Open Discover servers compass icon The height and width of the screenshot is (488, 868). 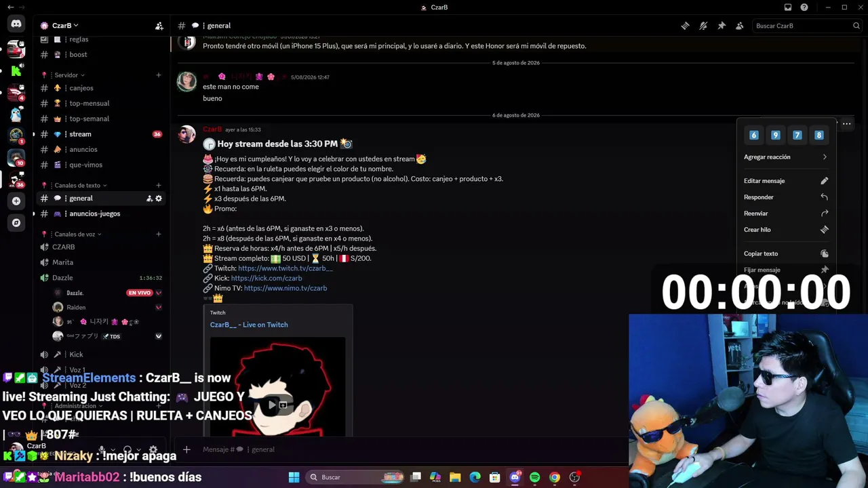coord(16,222)
